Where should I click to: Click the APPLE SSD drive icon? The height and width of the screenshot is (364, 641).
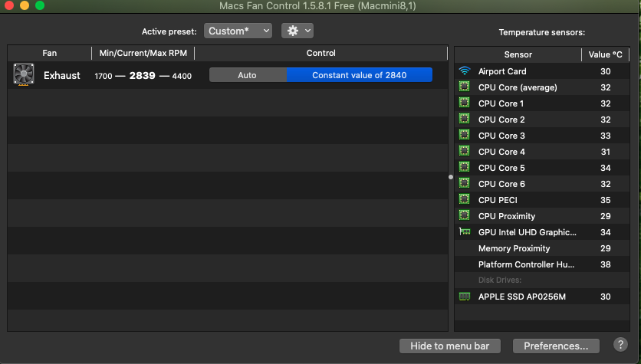(x=465, y=297)
